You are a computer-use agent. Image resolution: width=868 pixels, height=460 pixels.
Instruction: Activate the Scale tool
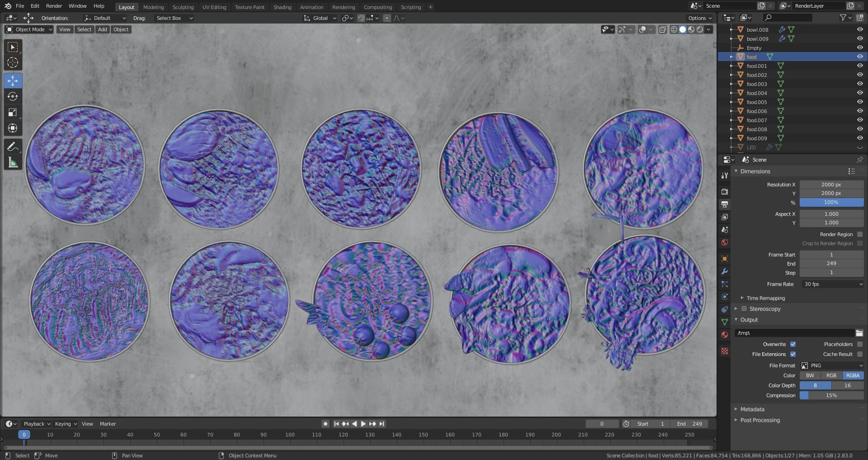click(13, 113)
